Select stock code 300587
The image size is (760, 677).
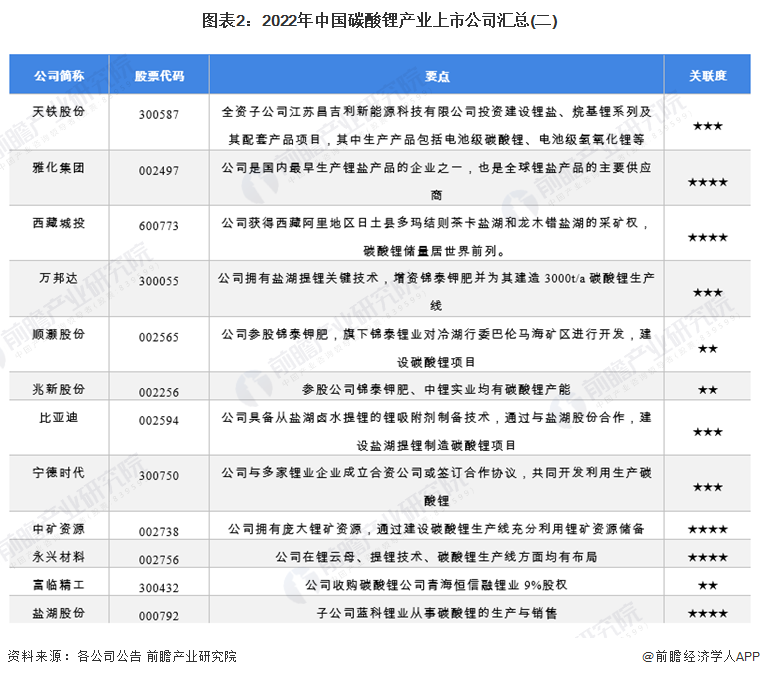(159, 115)
